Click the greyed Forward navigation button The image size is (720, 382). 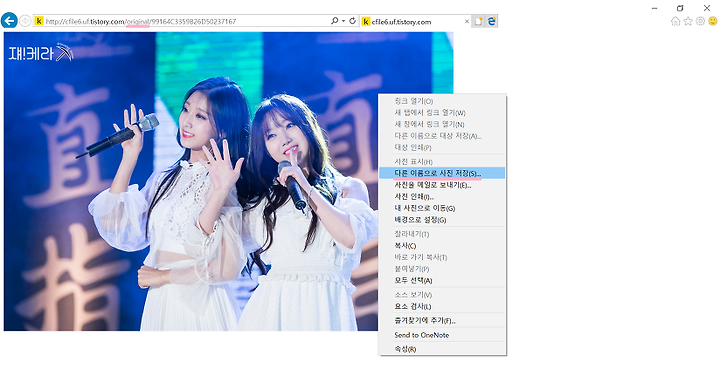25,21
